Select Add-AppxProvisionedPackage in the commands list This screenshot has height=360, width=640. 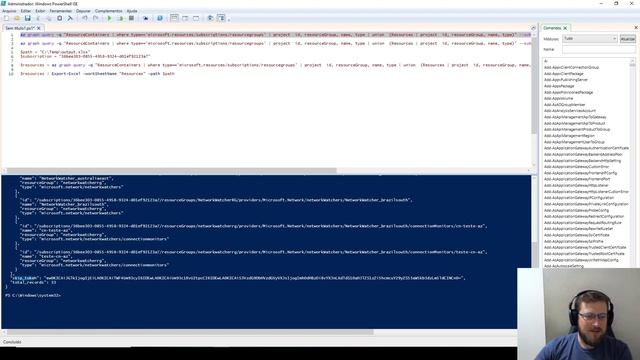568,92
